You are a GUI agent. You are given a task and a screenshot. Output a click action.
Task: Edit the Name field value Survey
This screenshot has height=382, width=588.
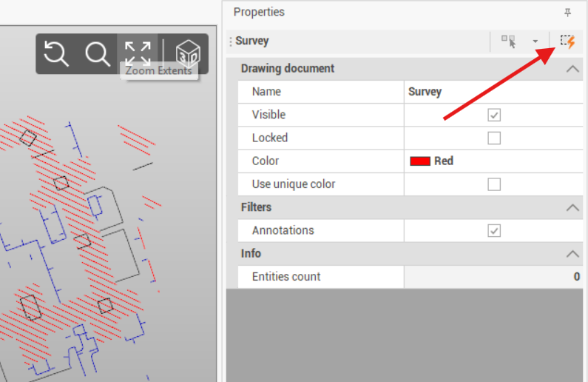492,92
